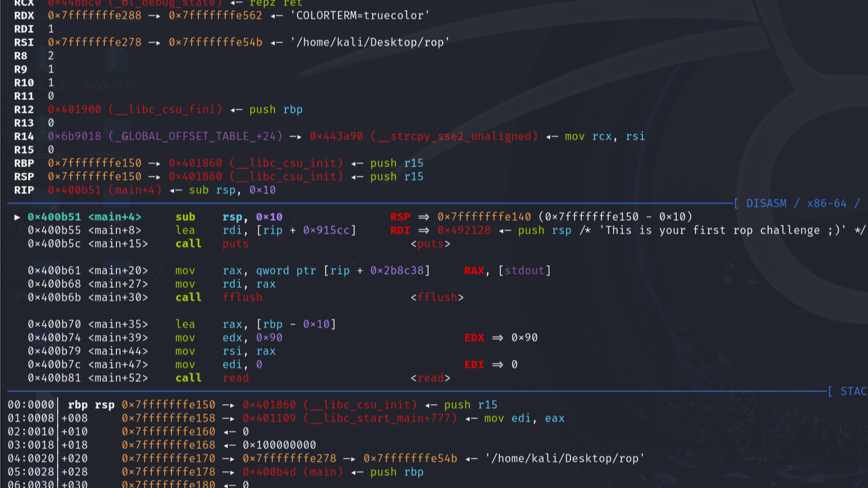Image resolution: width=868 pixels, height=488 pixels.
Task: Click 'mov edi, eax' in stack row 01
Action: (x=525, y=418)
